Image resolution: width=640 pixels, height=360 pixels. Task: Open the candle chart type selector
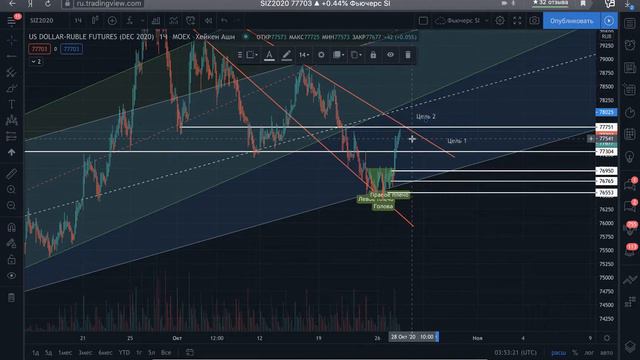pos(95,20)
